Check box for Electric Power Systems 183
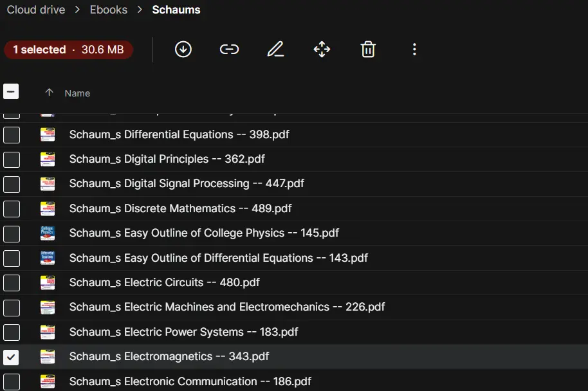Viewport: 588px width, 391px height. click(x=12, y=332)
